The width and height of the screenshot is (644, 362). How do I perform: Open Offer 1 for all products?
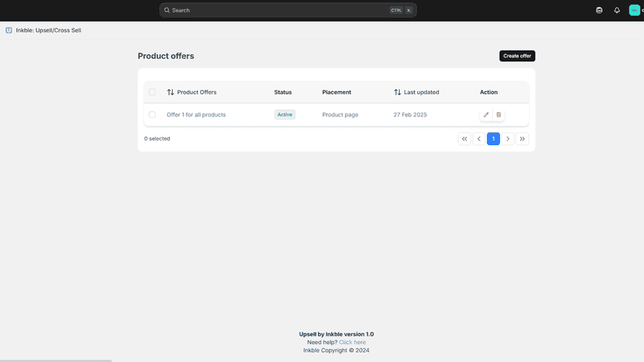point(196,115)
